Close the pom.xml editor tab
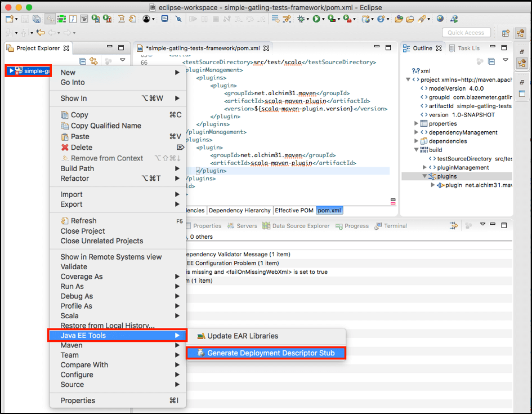 coord(266,48)
